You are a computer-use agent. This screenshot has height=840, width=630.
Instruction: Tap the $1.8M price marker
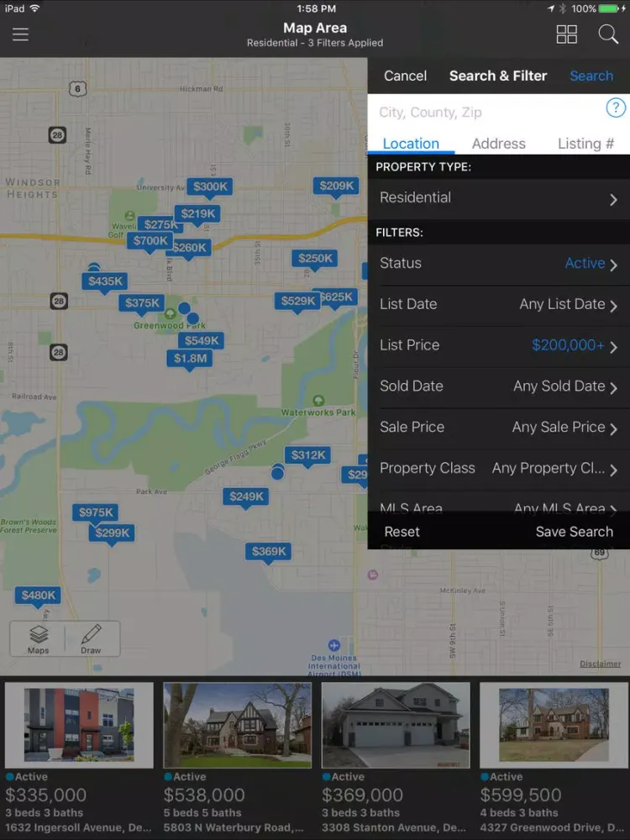(190, 359)
